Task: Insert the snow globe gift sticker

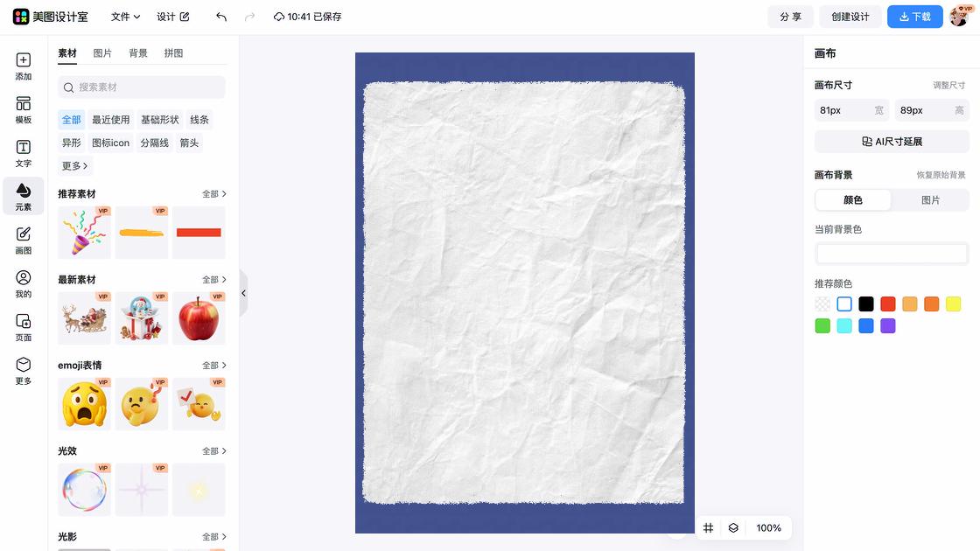Action: [141, 318]
